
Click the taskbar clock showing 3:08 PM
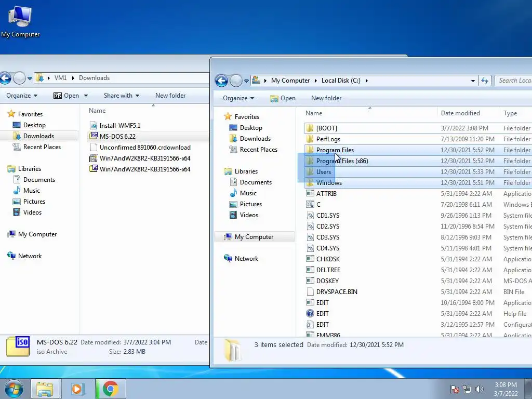(x=506, y=389)
